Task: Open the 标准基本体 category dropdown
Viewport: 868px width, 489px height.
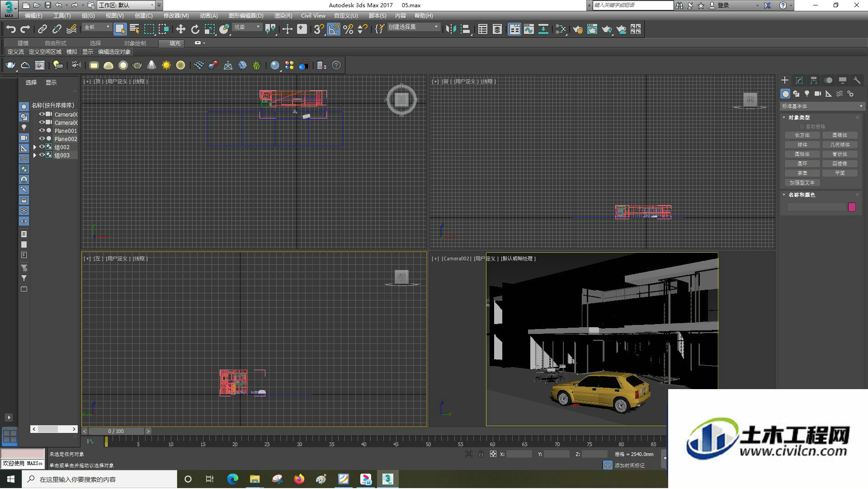Action: click(x=822, y=106)
